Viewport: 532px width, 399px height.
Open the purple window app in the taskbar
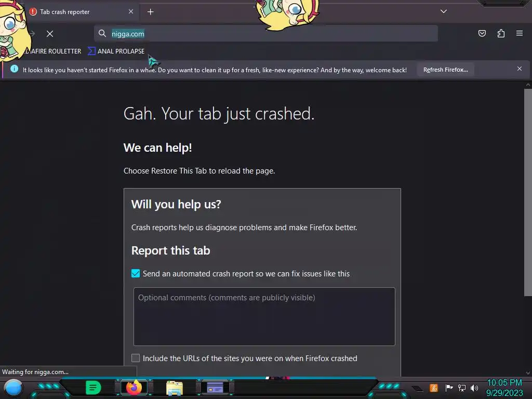pyautogui.click(x=215, y=388)
